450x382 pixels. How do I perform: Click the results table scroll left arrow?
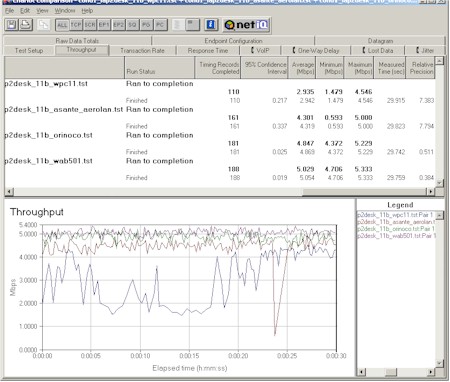pyautogui.click(x=9, y=192)
